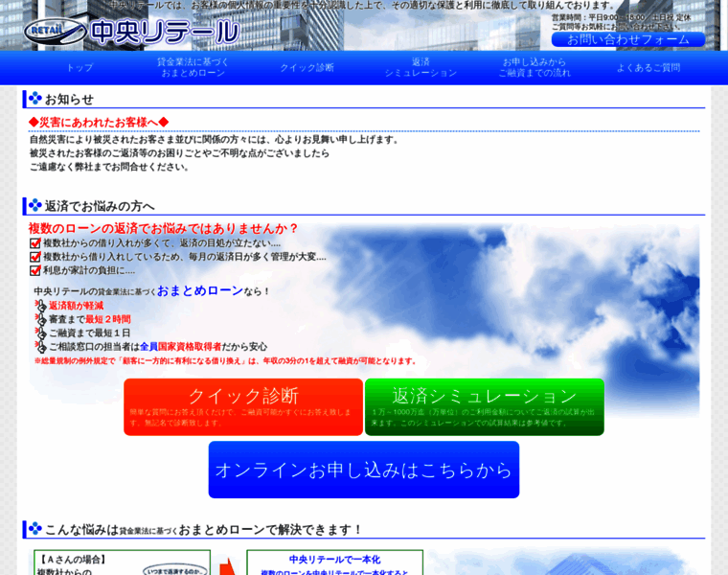Click bullet icon beside 審査まで最短２時間
Viewport: 728px width, 575px height.
click(x=40, y=319)
